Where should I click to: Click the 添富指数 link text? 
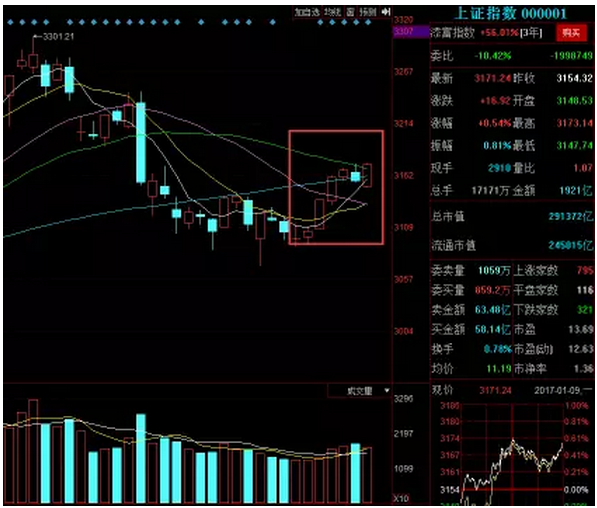pos(453,33)
